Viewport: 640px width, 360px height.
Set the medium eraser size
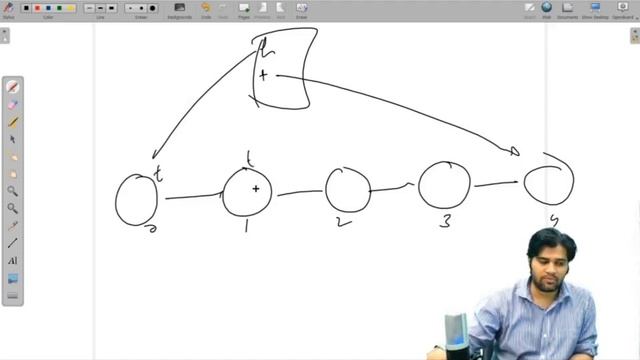141,8
